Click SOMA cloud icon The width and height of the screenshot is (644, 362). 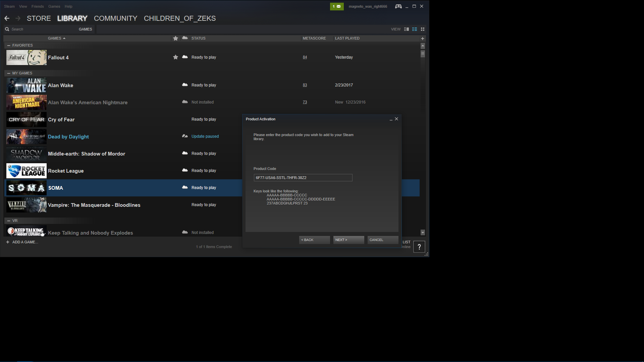point(185,187)
